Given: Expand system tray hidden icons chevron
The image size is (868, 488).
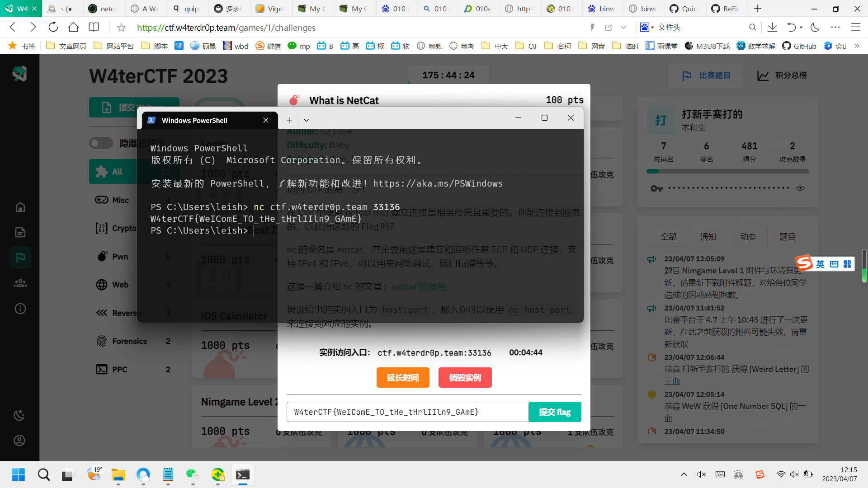Looking at the screenshot, I should [x=684, y=474].
